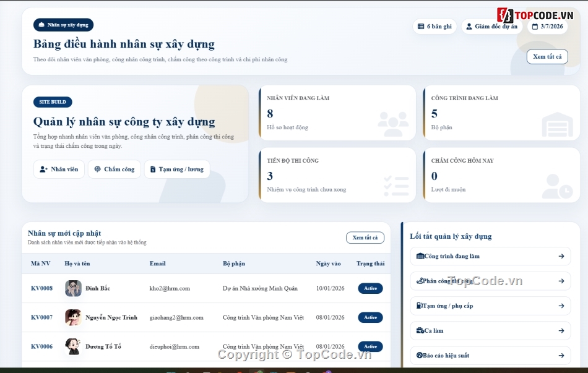The height and width of the screenshot is (373, 588).
Task: Click the hard hat icon in Nhân sự xây dựng badge
Action: [x=41, y=25]
